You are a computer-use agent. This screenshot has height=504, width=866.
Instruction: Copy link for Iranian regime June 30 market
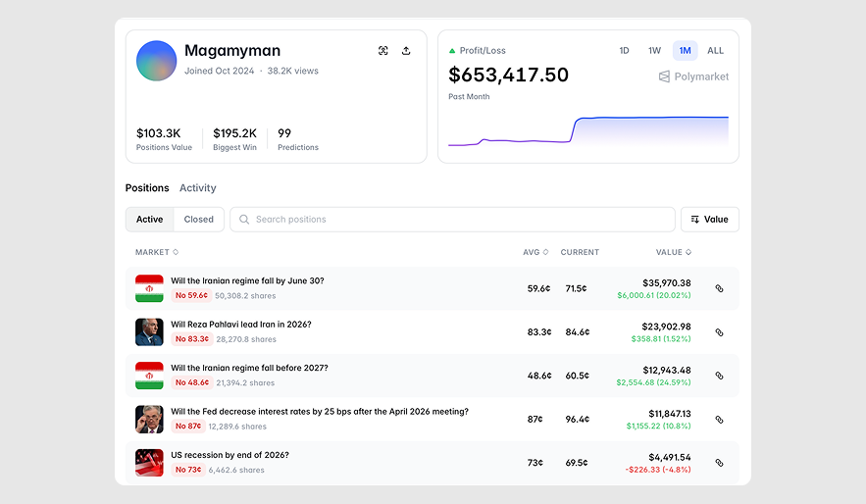click(719, 289)
